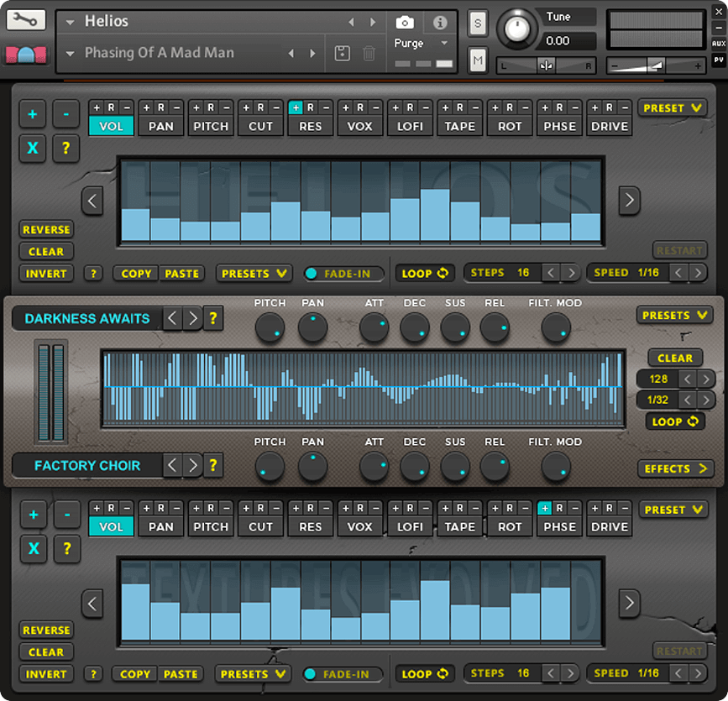This screenshot has width=728, height=701.
Task: Open the snapshot camera view in Helios header
Action: pos(405,23)
